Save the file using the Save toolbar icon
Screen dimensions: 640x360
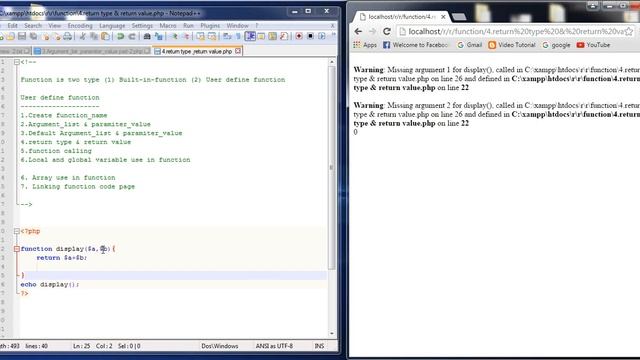(x=22, y=36)
